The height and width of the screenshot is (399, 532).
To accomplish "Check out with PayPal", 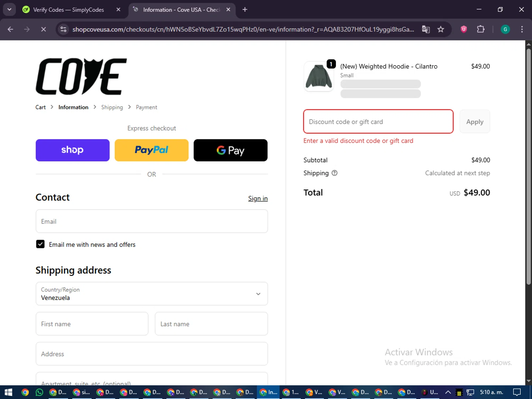I will point(151,150).
